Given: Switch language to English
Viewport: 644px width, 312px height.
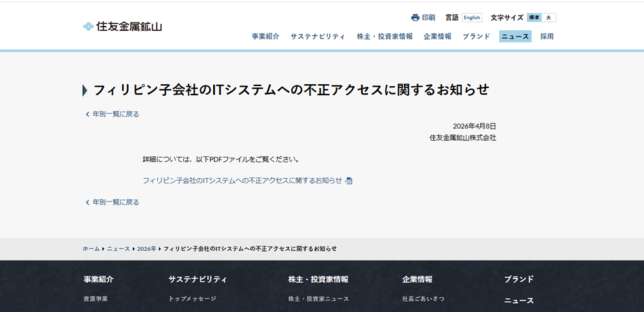Looking at the screenshot, I should [471, 17].
